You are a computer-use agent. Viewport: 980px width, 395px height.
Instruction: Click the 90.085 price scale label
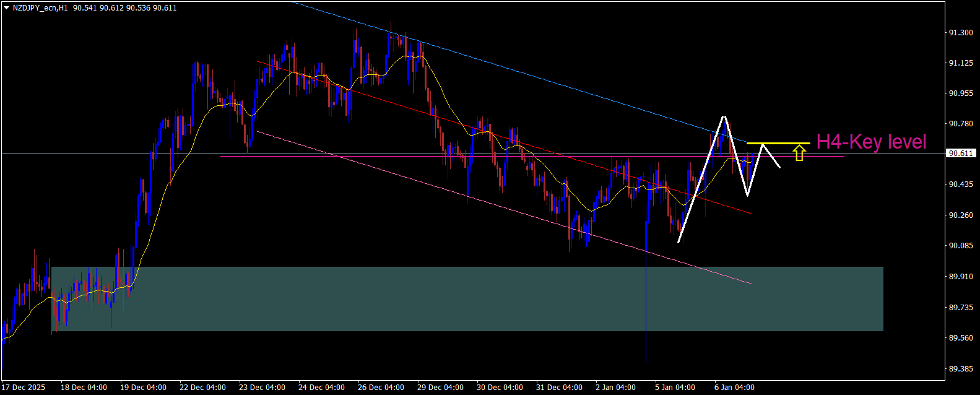tap(961, 246)
